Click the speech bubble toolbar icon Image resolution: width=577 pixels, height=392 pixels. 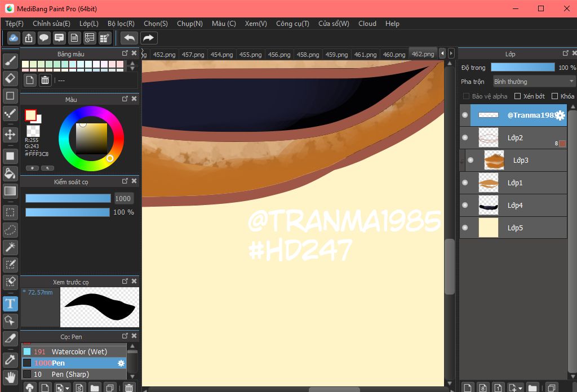coord(44,38)
